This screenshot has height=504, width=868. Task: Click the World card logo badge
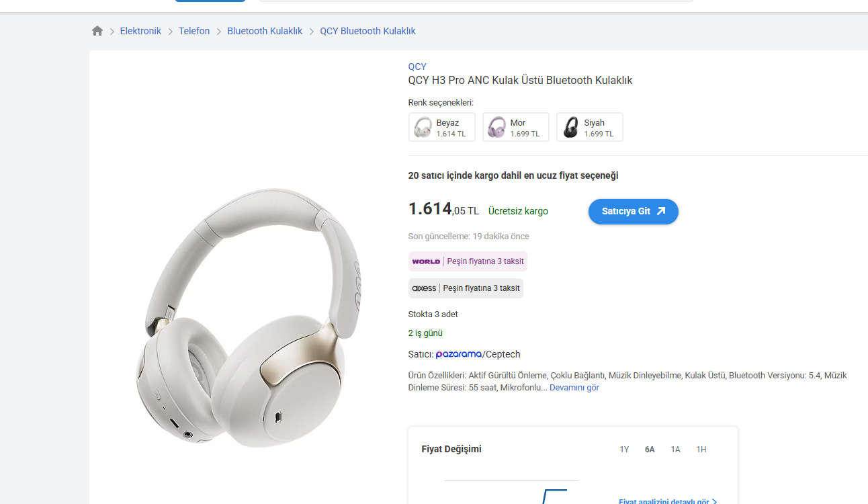click(426, 261)
